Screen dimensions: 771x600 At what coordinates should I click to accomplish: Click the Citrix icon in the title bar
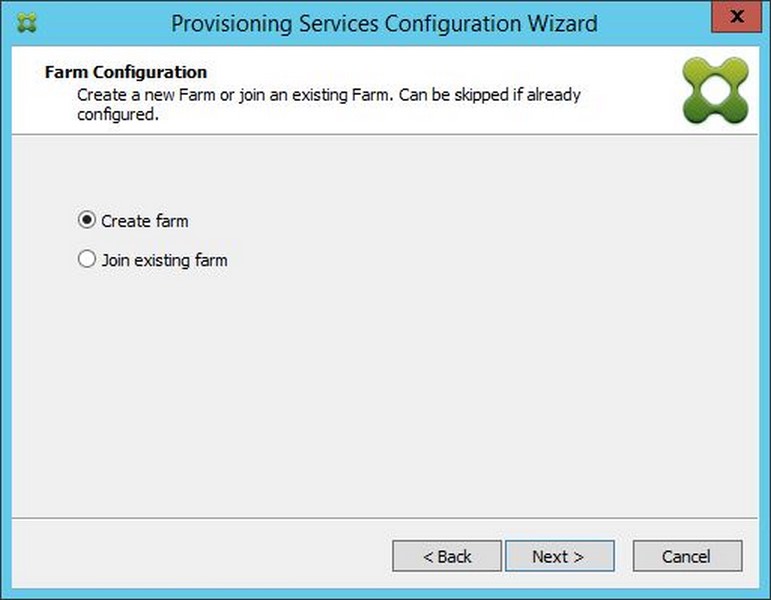27,23
